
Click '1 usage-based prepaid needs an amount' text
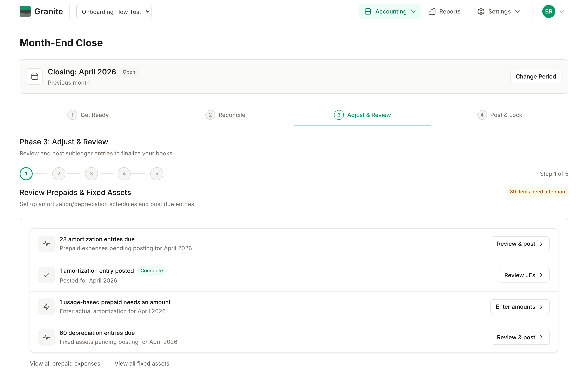coord(115,302)
